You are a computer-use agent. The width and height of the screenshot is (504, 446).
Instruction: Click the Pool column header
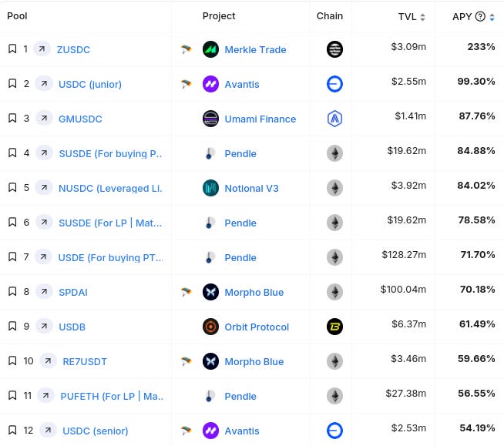17,15
